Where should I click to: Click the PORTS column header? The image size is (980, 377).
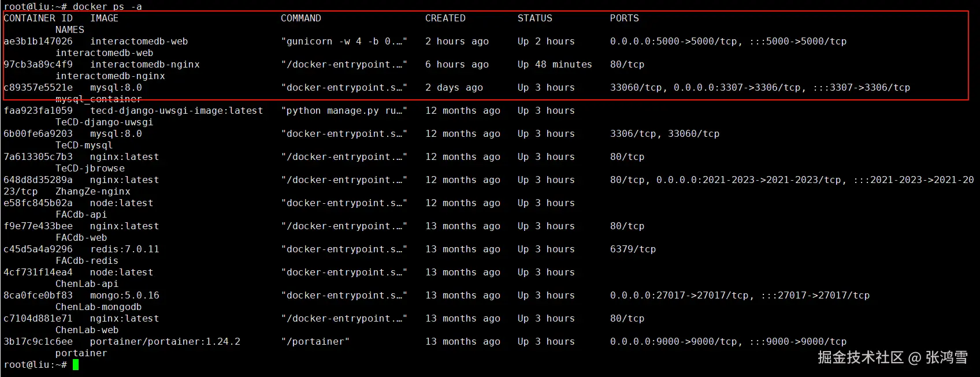click(x=624, y=18)
